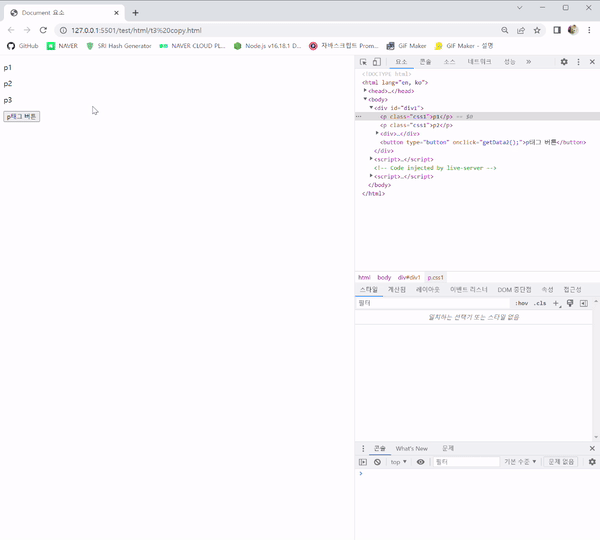Viewport: 600px width, 540px height.
Task: Collapse the body element in the DOM tree
Action: (365, 99)
